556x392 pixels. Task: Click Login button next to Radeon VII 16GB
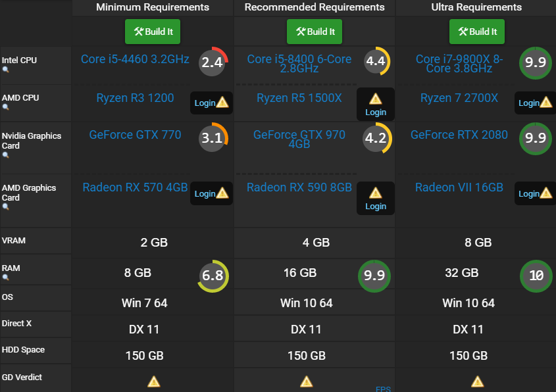537,193
